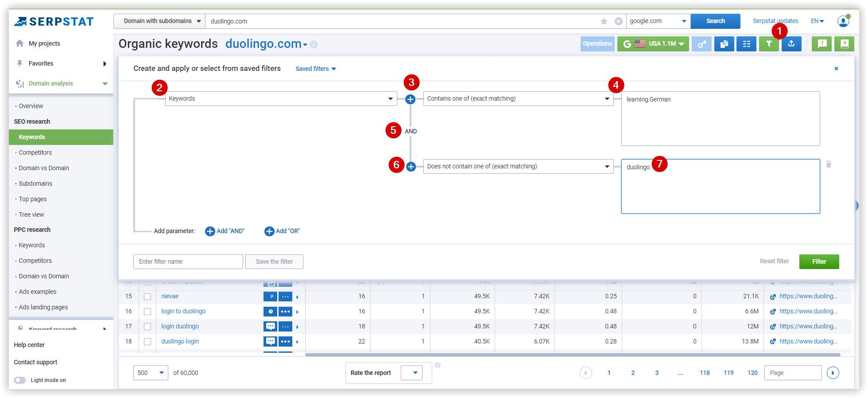Click the plus next to Does not contain condition
The image size is (868, 398).
(x=411, y=167)
